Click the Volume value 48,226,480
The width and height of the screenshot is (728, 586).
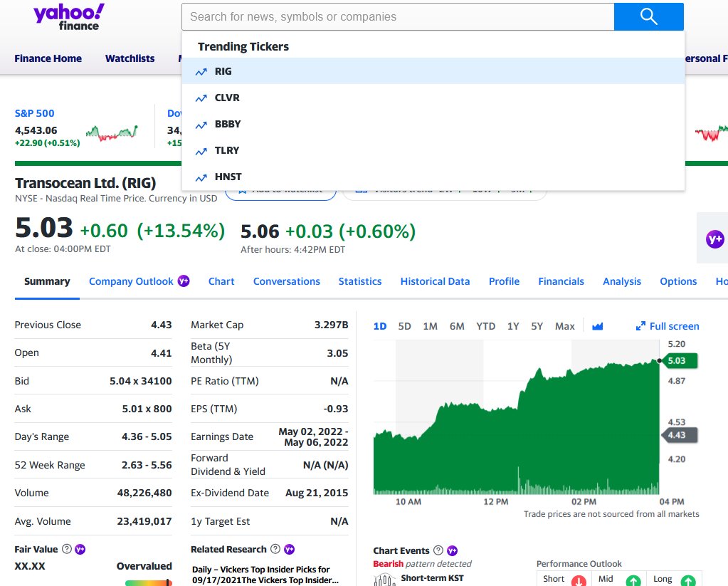(144, 493)
